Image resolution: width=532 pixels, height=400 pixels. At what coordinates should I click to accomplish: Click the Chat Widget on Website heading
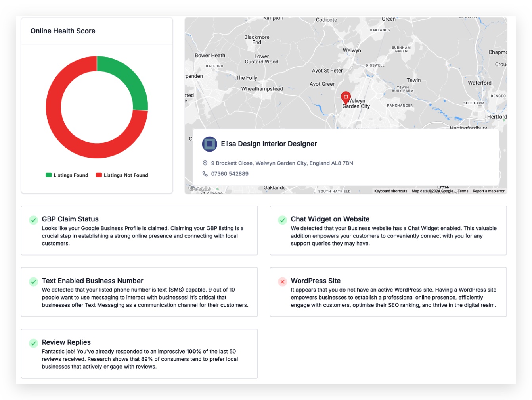[330, 219]
